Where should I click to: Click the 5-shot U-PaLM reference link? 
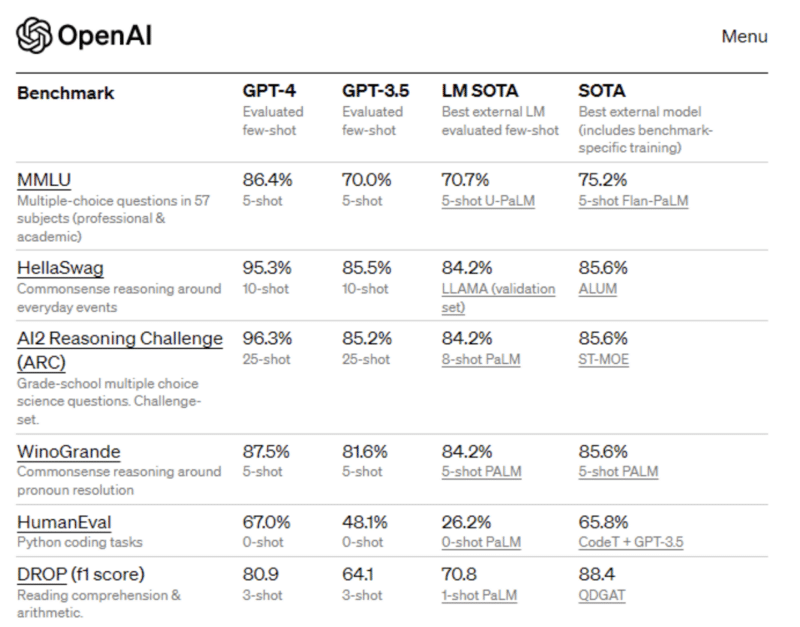coord(488,201)
